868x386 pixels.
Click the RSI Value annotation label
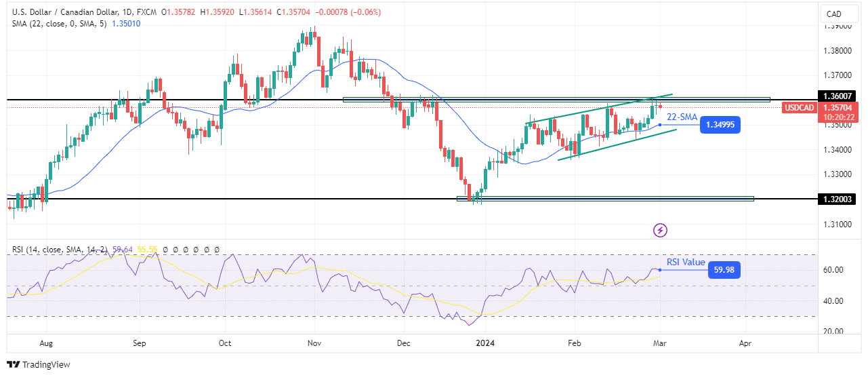(684, 263)
